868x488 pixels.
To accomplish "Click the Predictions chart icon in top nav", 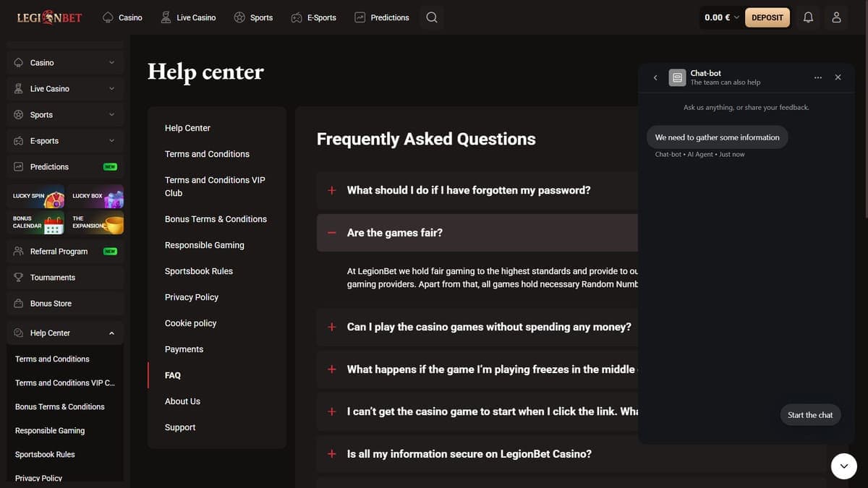I will [359, 17].
